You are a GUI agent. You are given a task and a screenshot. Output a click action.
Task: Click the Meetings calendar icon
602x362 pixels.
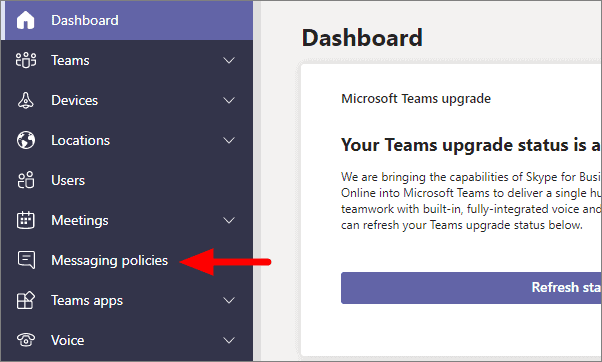[x=26, y=220]
